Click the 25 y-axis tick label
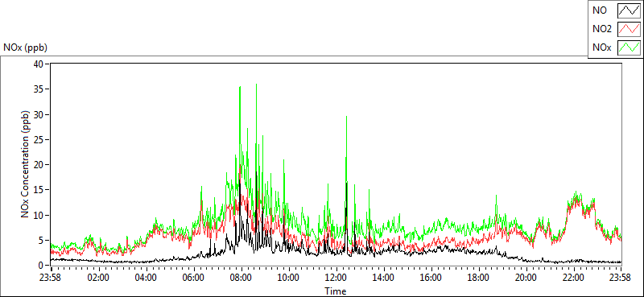Screen dimensions: 644x297 (x=39, y=140)
